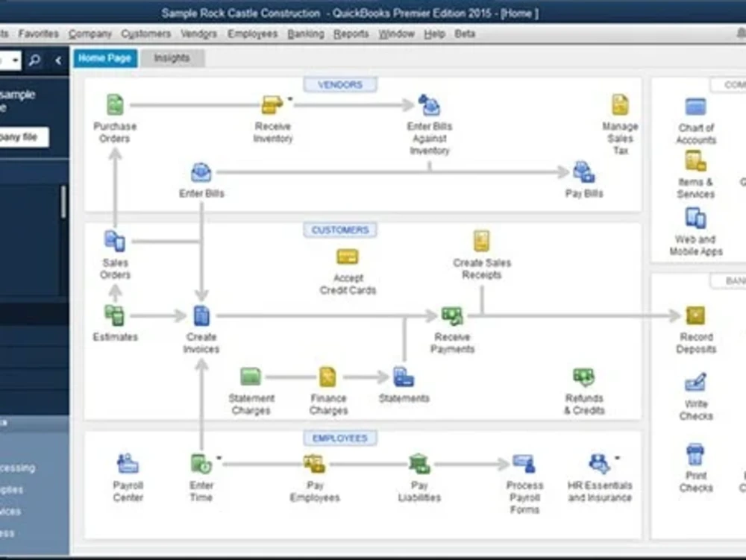The width and height of the screenshot is (746, 560).
Task: Open the Estimates icon
Action: [115, 315]
